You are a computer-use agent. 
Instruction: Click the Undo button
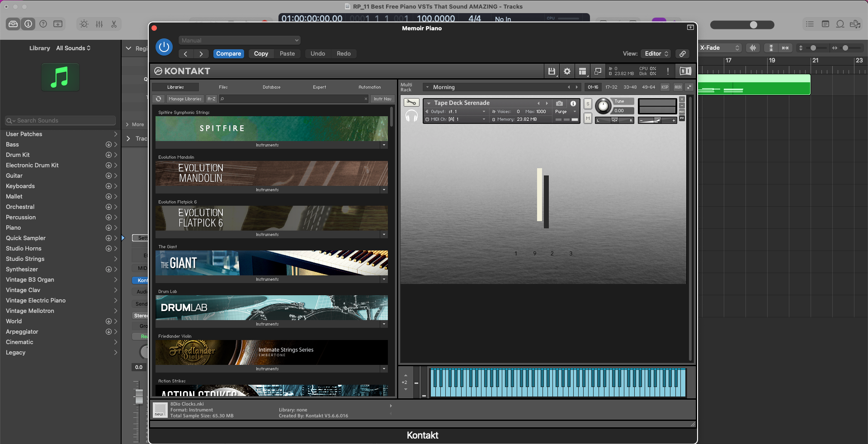tap(317, 53)
